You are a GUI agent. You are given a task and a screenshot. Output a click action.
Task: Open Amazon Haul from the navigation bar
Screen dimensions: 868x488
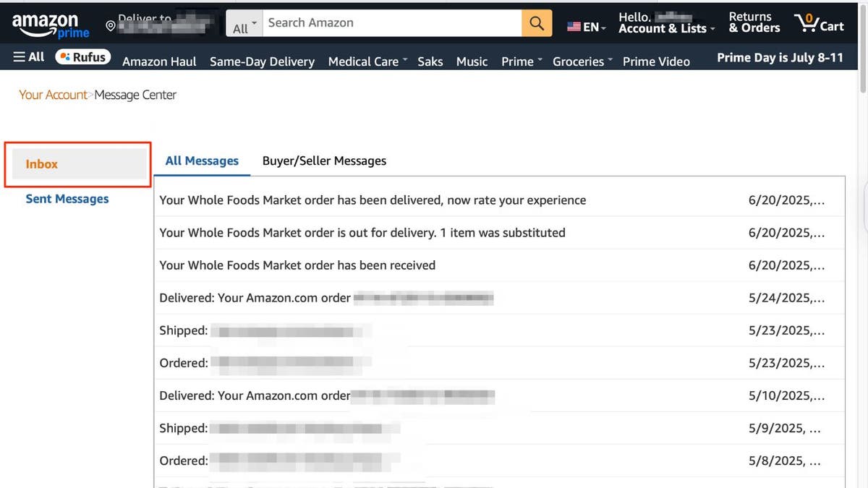click(158, 61)
